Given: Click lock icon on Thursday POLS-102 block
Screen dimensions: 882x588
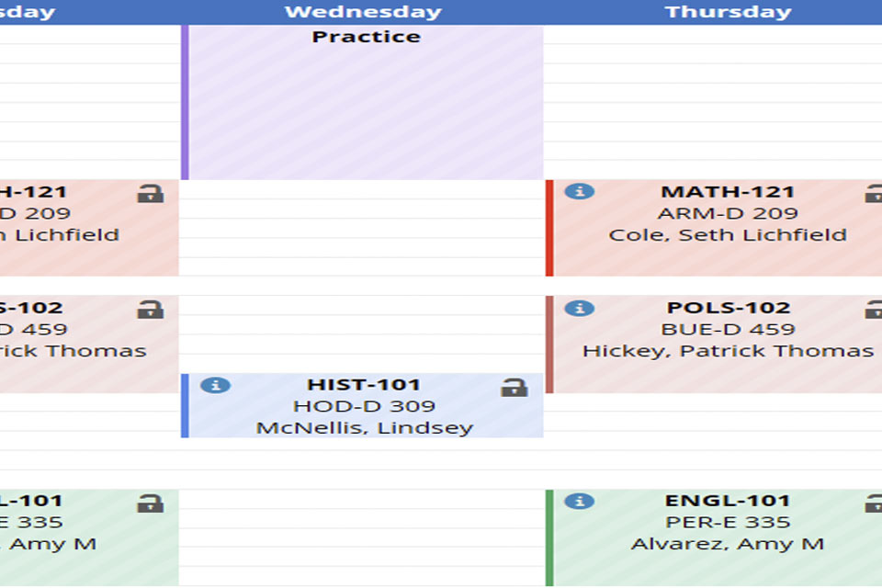Looking at the screenshot, I should [874, 309].
